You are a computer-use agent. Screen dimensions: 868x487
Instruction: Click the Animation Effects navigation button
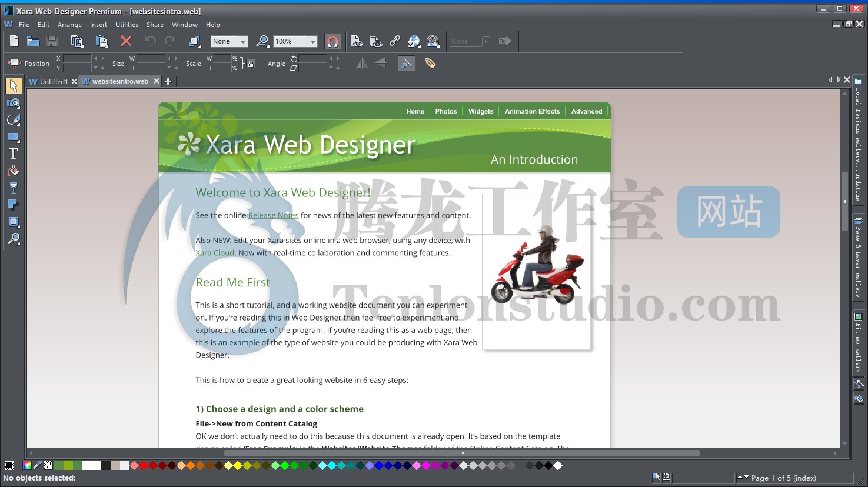[532, 111]
